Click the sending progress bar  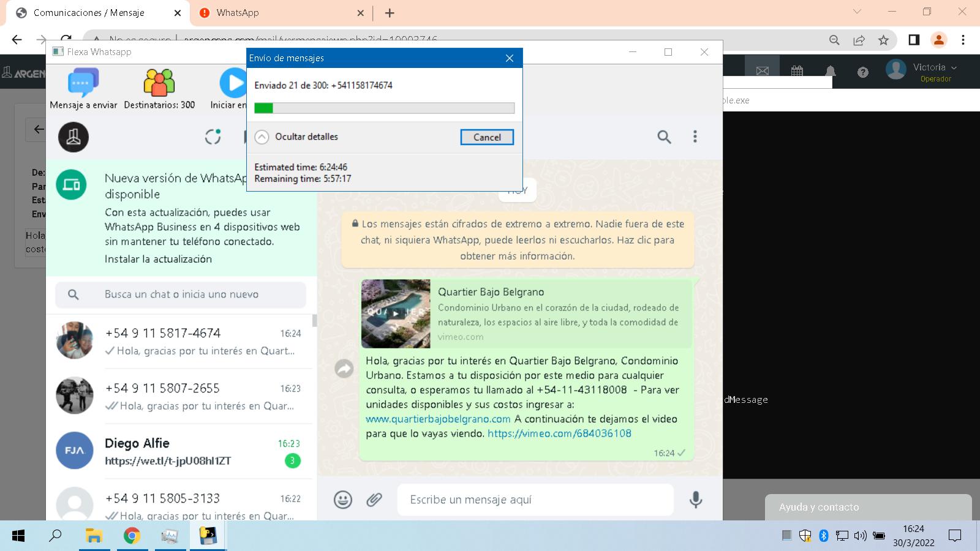click(384, 108)
